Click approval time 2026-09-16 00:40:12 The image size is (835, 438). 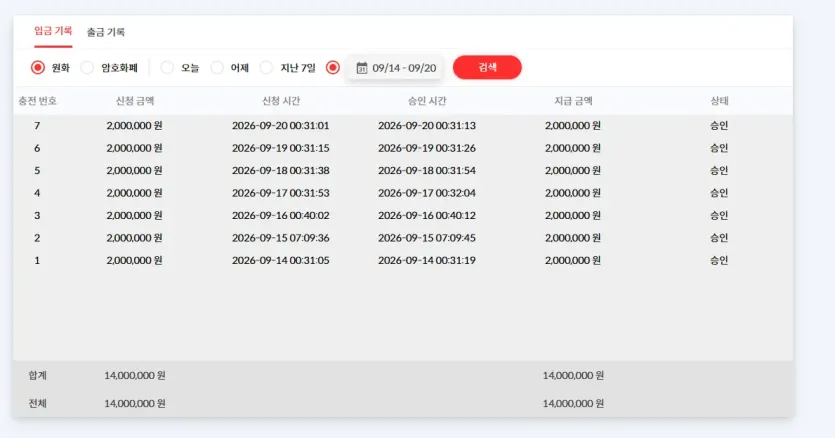click(x=427, y=215)
